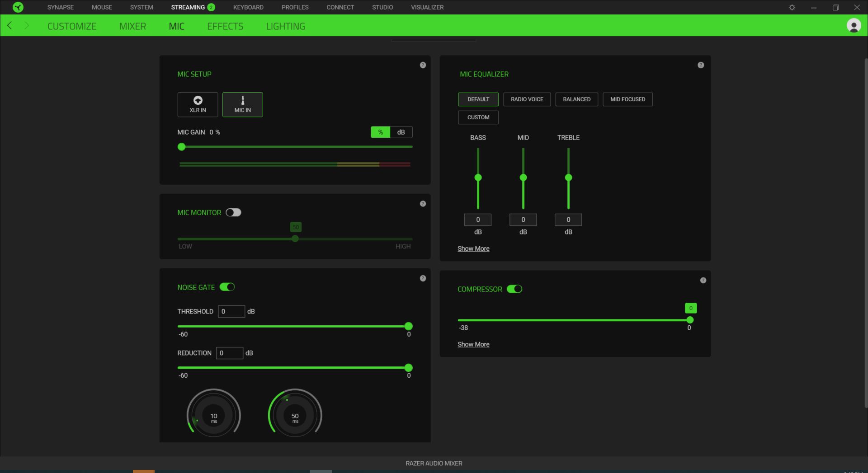Click the Compressor threshold slider handle
Image resolution: width=868 pixels, height=473 pixels.
690,320
